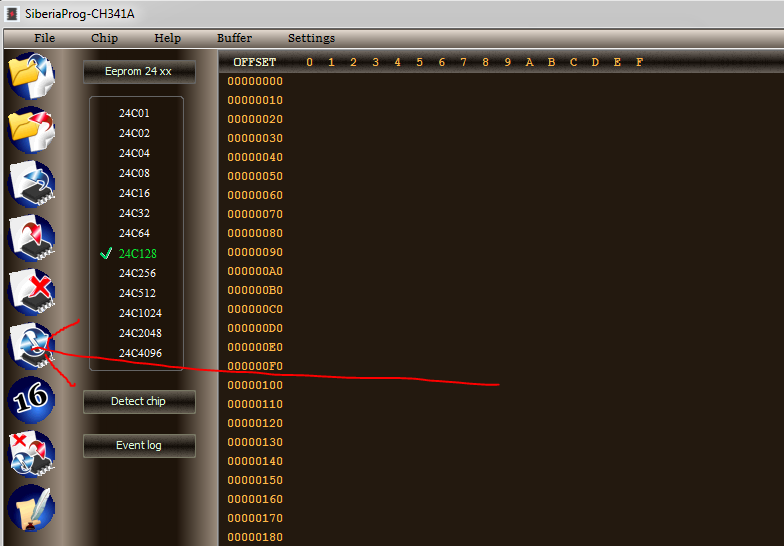Click the OFFSET column header
This screenshot has height=546, width=784.
pos(254,62)
